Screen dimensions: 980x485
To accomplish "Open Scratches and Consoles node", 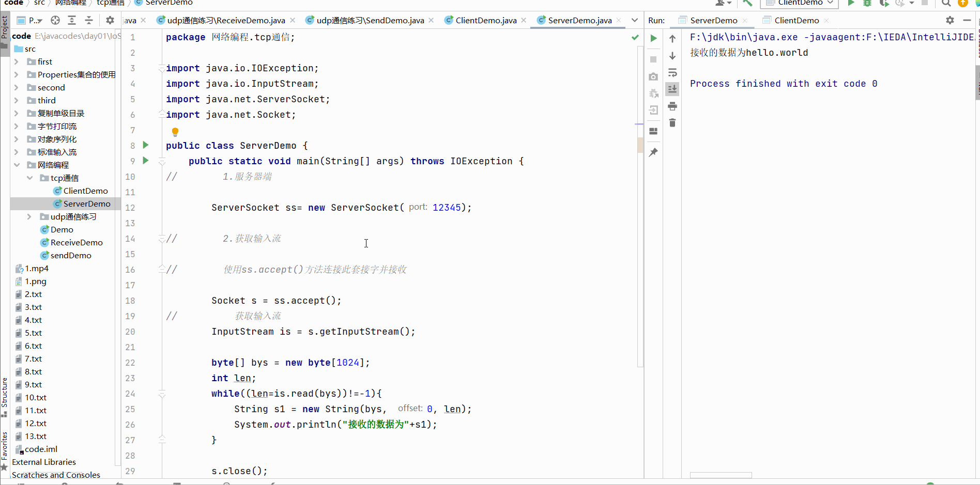I will (x=56, y=475).
